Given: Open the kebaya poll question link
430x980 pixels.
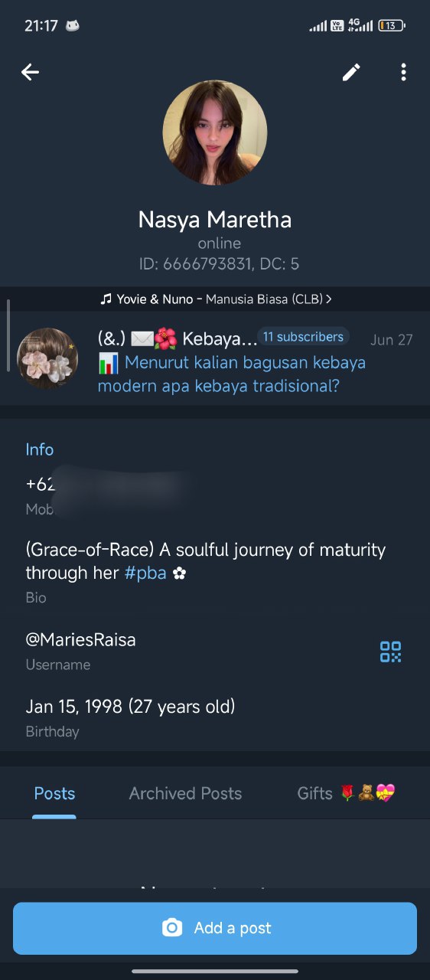Looking at the screenshot, I should tap(232, 374).
